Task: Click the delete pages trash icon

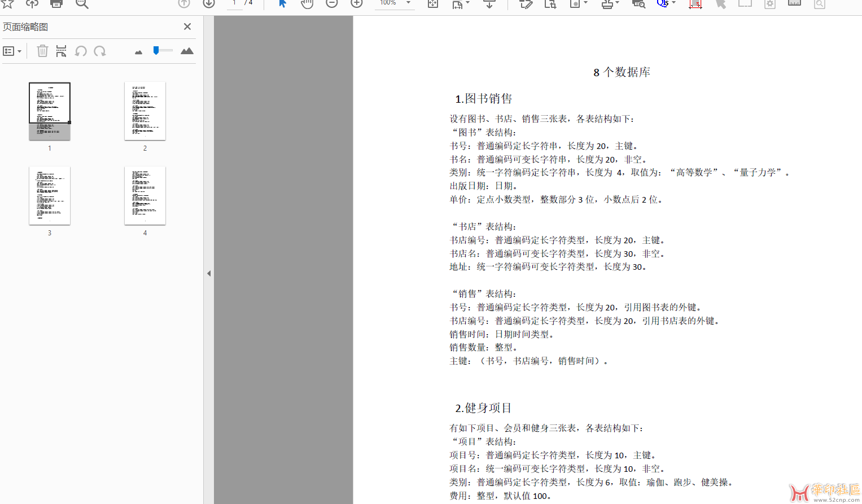Action: [x=42, y=51]
